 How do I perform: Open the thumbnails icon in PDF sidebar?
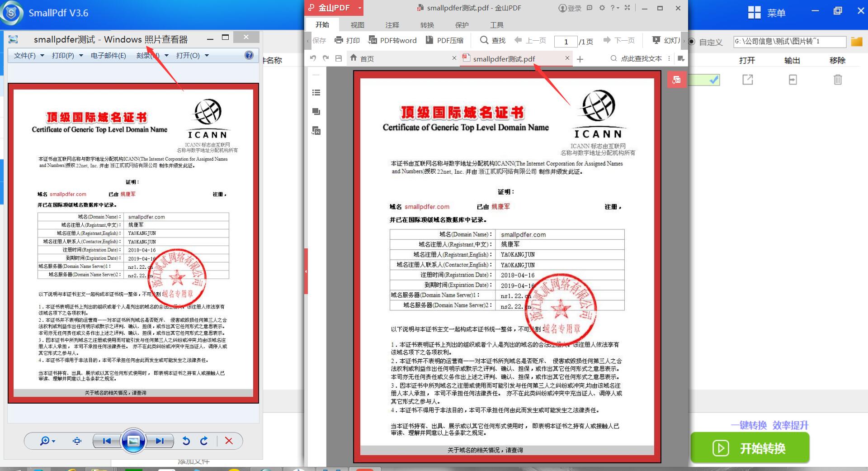pos(316,111)
